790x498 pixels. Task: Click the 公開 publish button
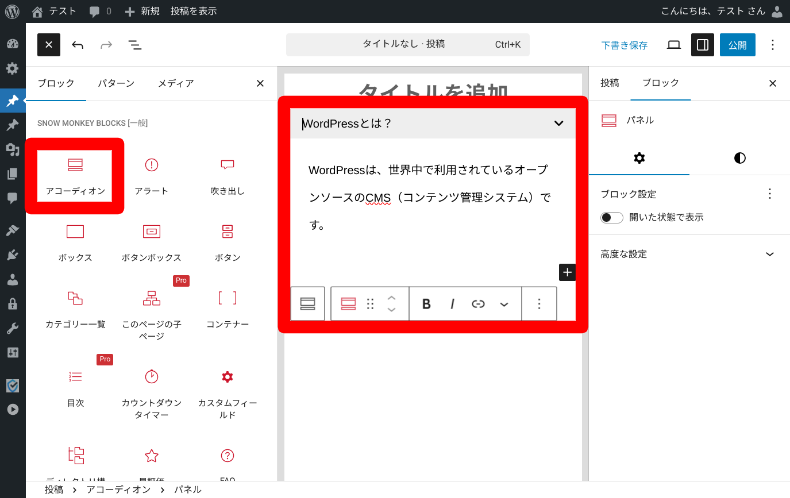coord(737,45)
